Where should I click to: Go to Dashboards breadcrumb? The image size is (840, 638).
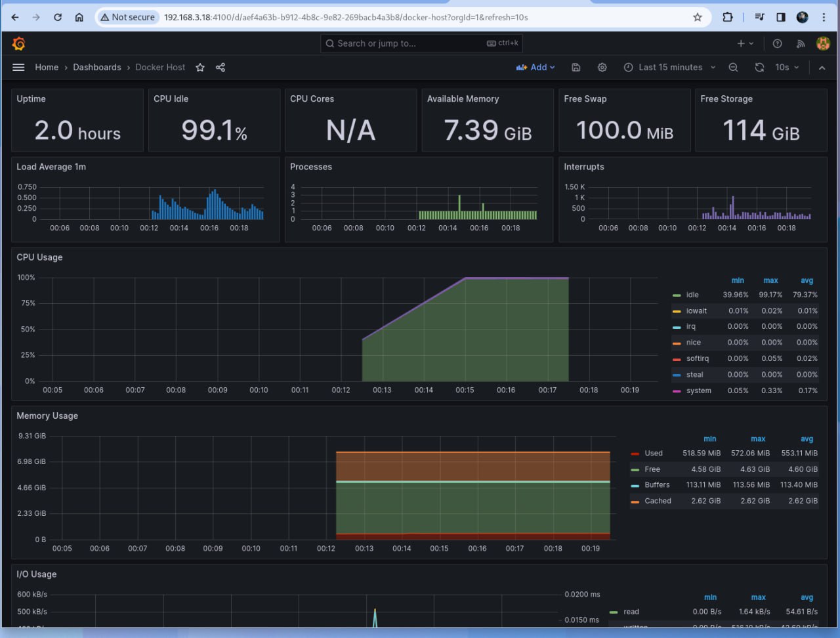pos(97,67)
